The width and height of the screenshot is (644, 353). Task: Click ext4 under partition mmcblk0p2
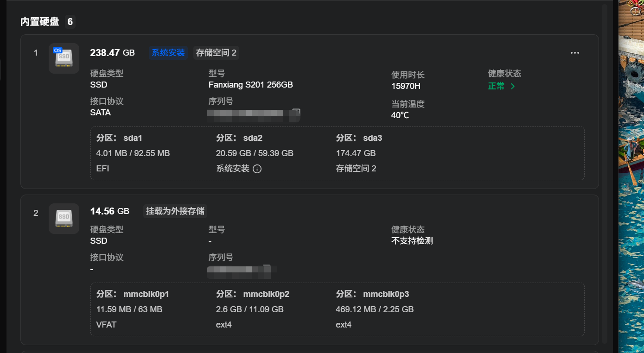[x=223, y=325]
